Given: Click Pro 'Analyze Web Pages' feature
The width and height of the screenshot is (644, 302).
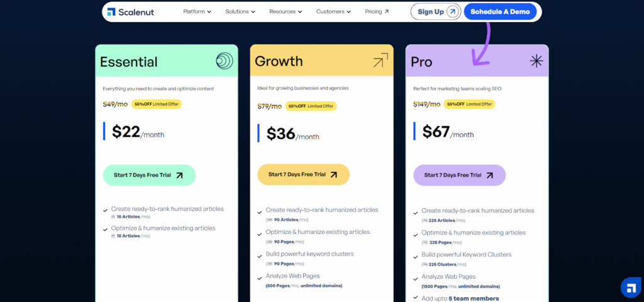Looking at the screenshot, I should 448,277.
